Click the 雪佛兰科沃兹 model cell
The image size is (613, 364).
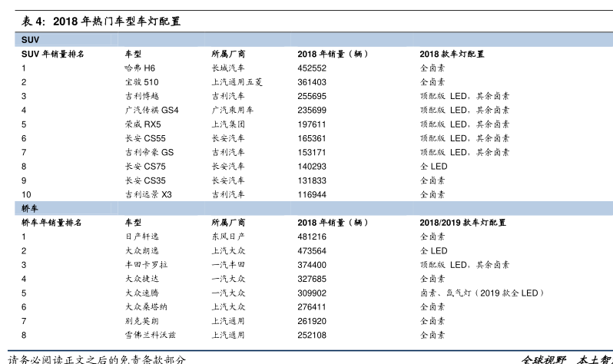click(x=150, y=336)
